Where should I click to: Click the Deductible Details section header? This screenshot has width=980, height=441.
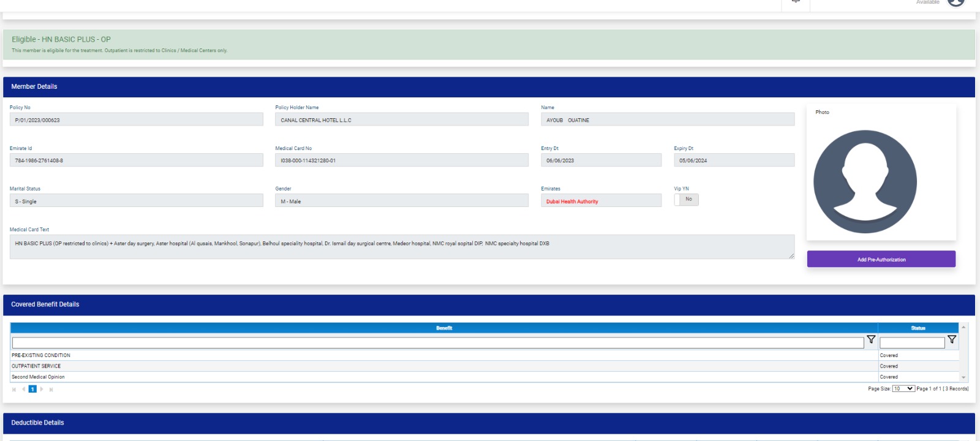pyautogui.click(x=489, y=423)
